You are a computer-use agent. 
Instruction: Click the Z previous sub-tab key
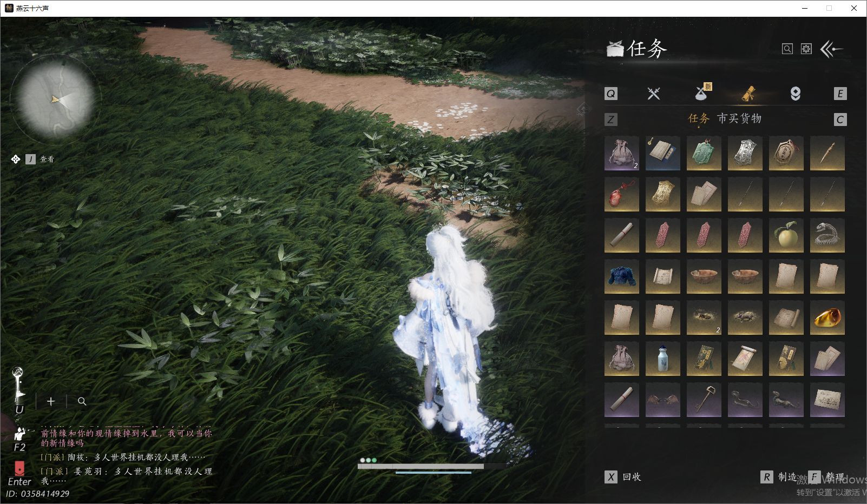pyautogui.click(x=610, y=120)
